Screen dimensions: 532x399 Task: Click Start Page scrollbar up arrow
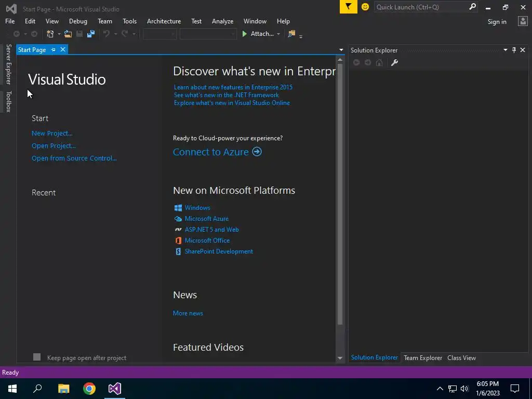(340, 60)
